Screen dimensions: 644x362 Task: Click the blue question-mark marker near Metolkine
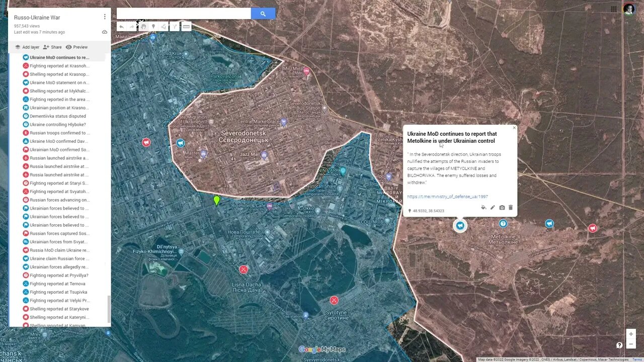click(503, 224)
